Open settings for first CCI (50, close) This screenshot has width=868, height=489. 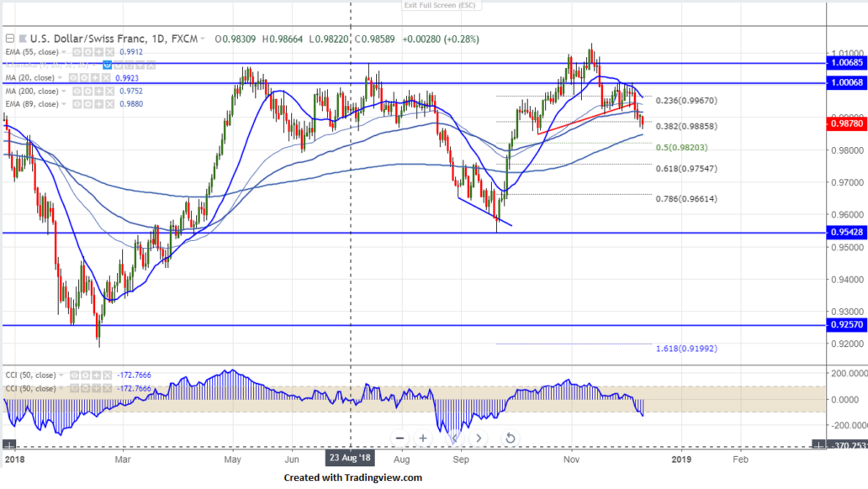click(x=85, y=376)
